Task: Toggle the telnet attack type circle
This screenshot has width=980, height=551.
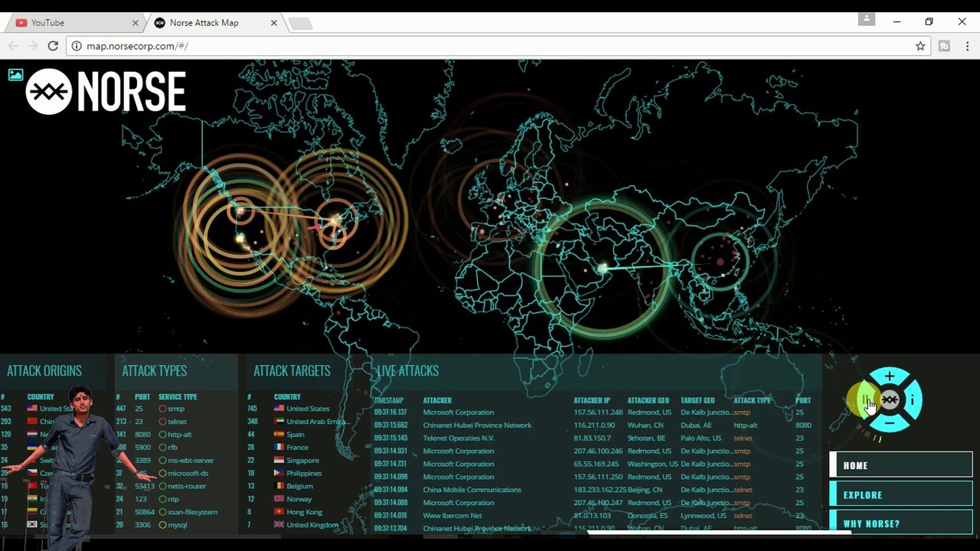Action: pos(162,422)
